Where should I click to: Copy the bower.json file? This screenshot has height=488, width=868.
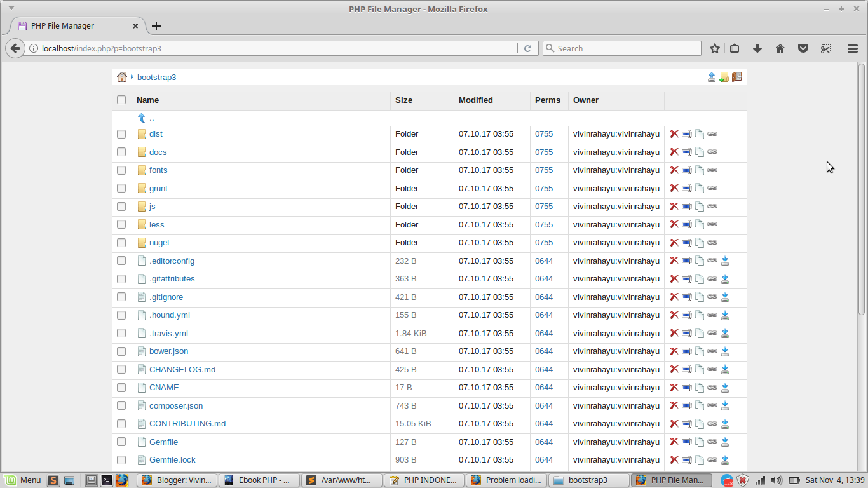pos(700,351)
